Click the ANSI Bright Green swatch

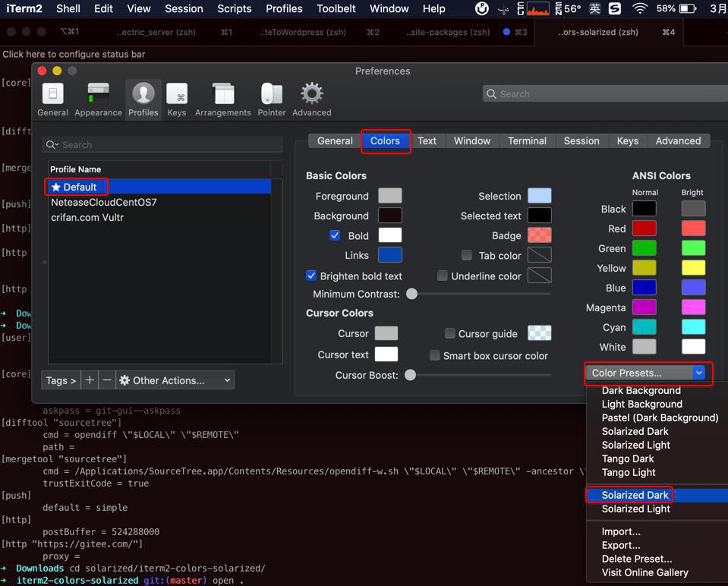pyautogui.click(x=694, y=248)
